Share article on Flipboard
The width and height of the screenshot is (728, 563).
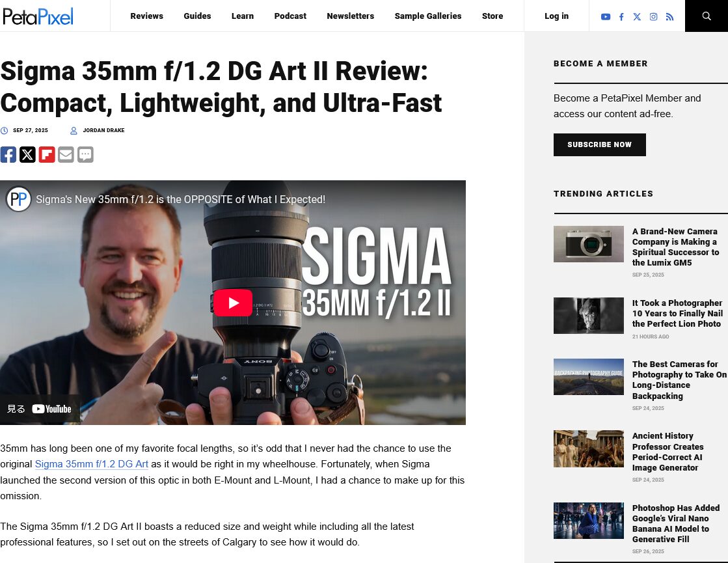[47, 154]
